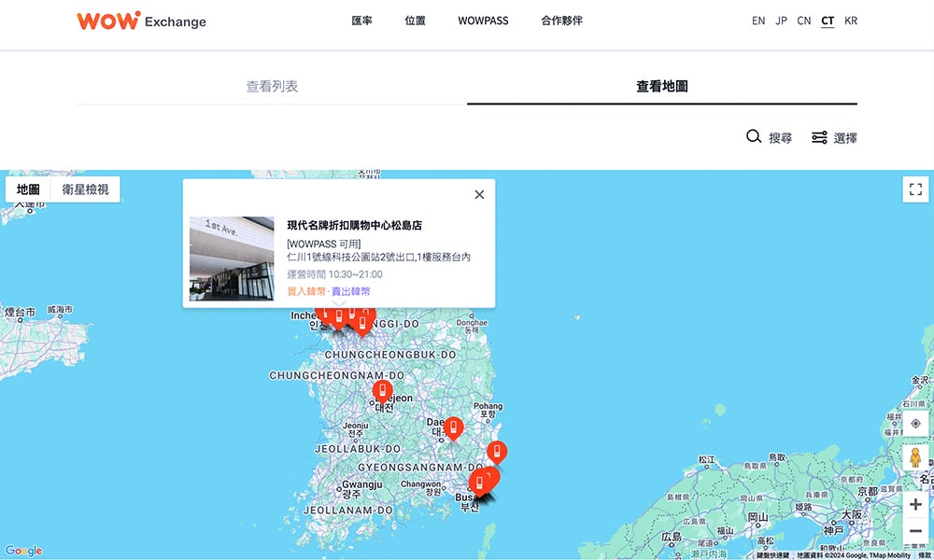Viewport: 934px width, 560px height.
Task: Switch the map to 衛星檢視 satellite view
Action: [85, 189]
